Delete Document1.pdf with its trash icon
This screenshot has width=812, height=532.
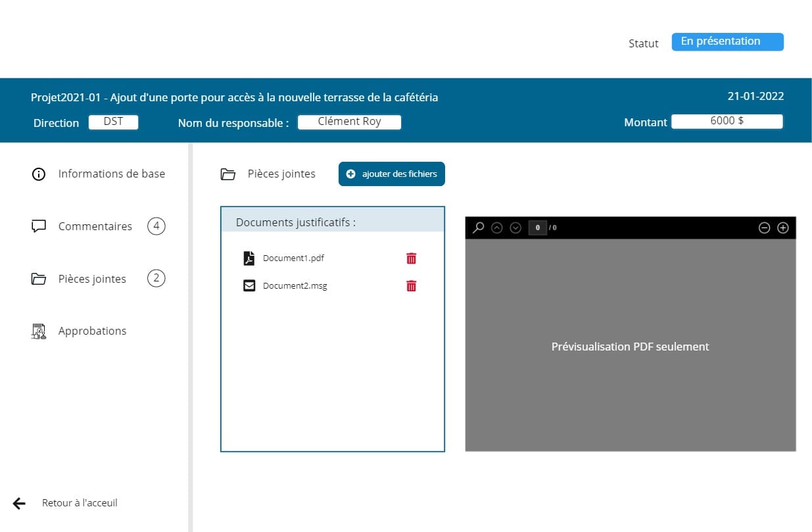pyautogui.click(x=411, y=258)
